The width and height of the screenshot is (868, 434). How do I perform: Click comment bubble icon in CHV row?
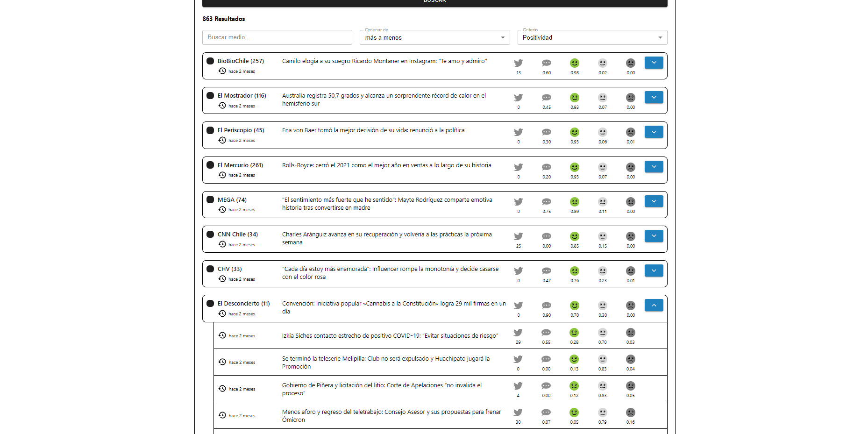tap(546, 271)
